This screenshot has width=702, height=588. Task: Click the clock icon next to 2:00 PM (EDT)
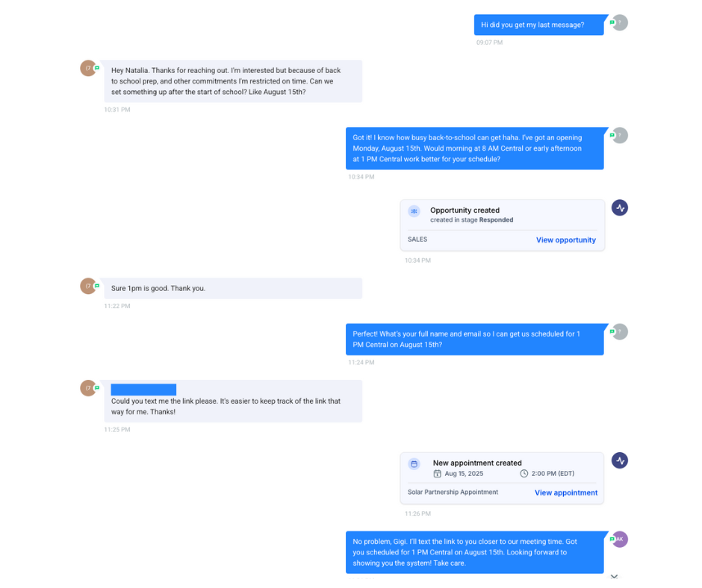[x=524, y=474]
